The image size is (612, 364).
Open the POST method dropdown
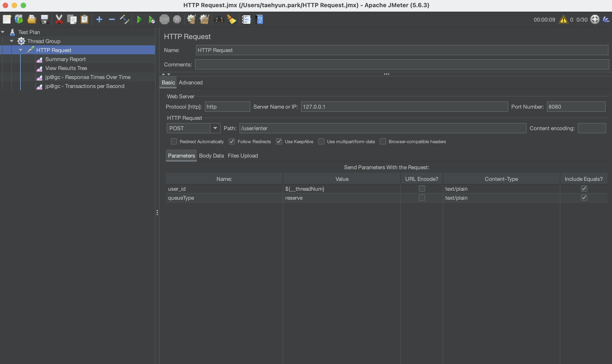[x=215, y=128]
